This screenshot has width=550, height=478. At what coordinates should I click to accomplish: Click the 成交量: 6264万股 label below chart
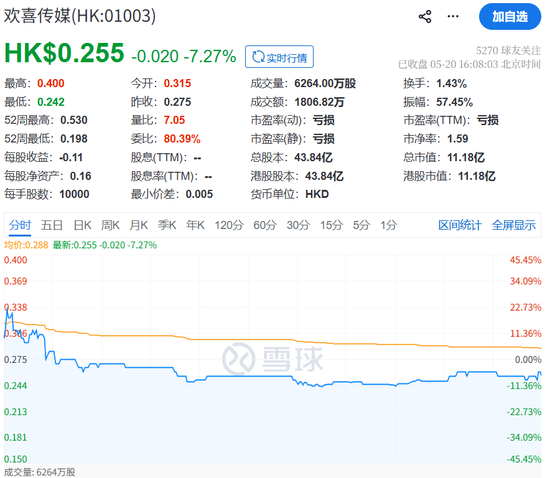click(x=40, y=472)
